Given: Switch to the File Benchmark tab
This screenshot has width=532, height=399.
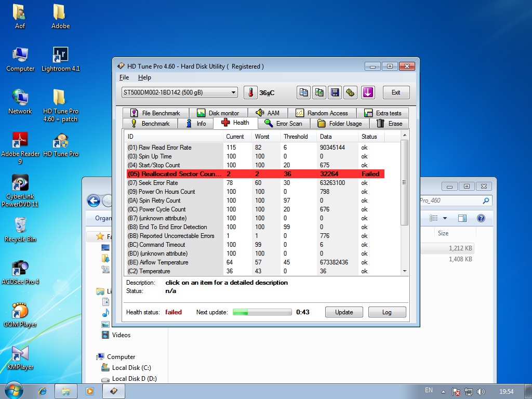Looking at the screenshot, I should [x=155, y=113].
